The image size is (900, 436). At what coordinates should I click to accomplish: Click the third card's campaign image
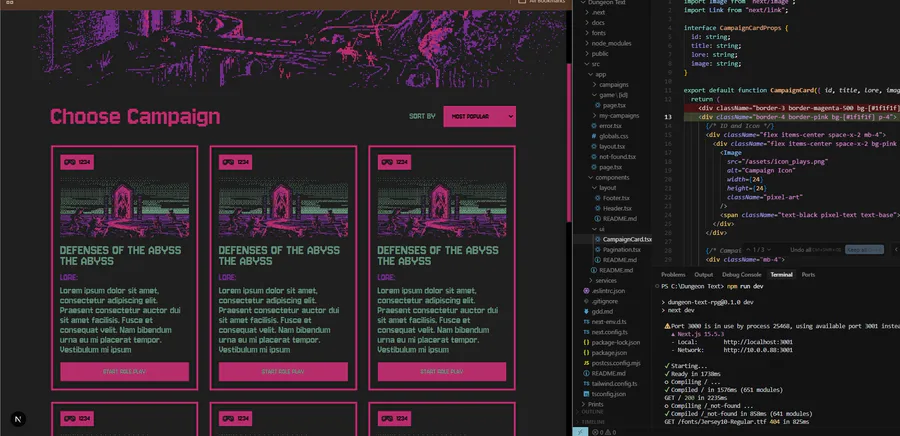coord(442,209)
